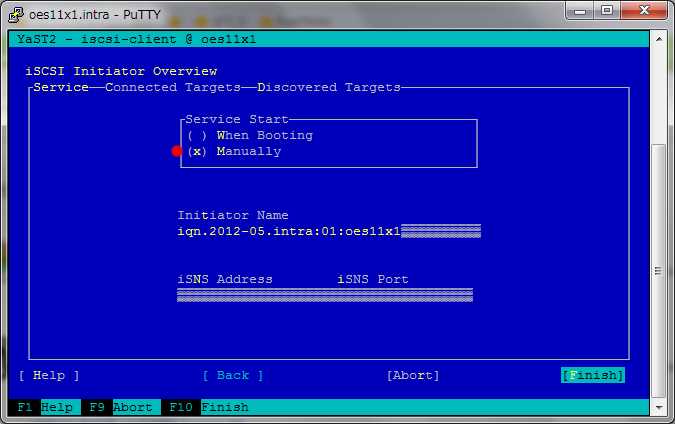The height and width of the screenshot is (424, 675).
Task: Open the Connected Targets tab
Action: (x=173, y=87)
